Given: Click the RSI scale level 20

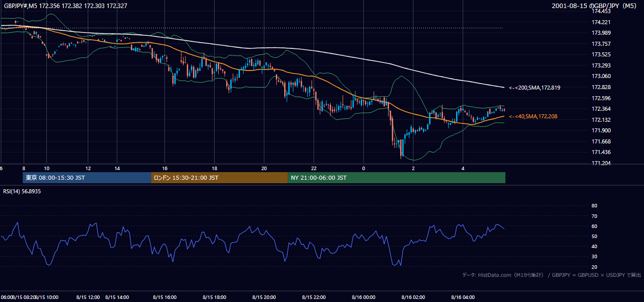Looking at the screenshot, I should click(x=594, y=267).
